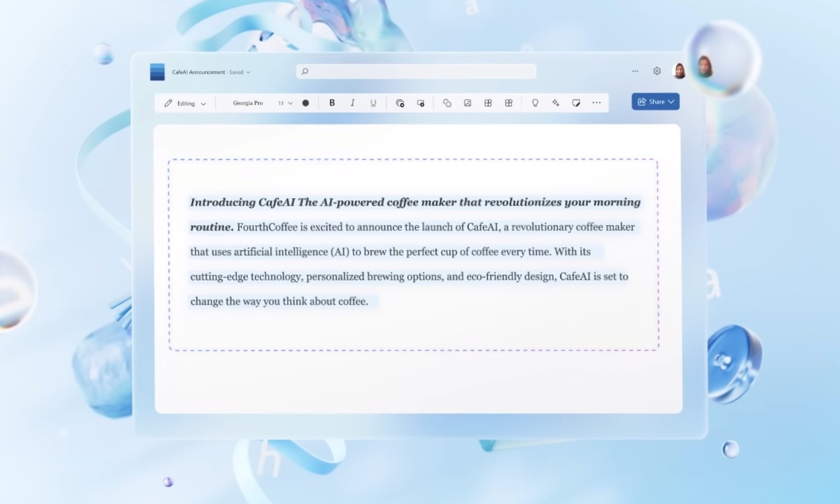Toggle italic formatting
The image size is (840, 504).
(x=352, y=103)
